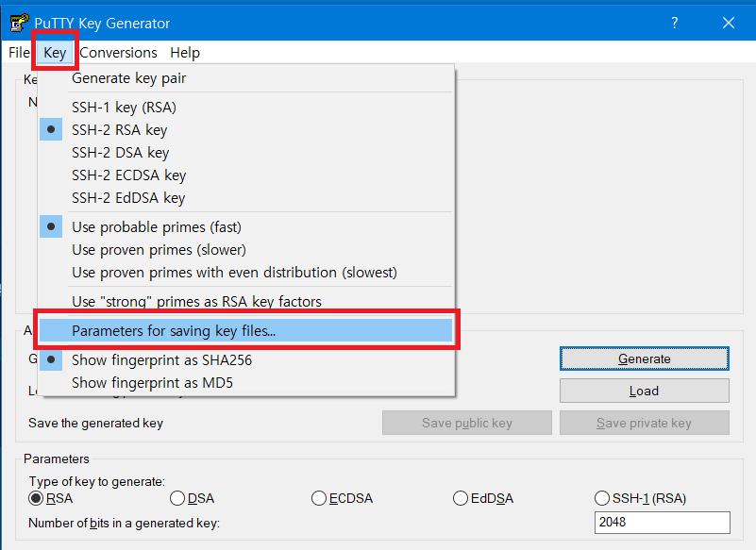756x550 pixels.
Task: Open the Help menu
Action: coord(185,53)
